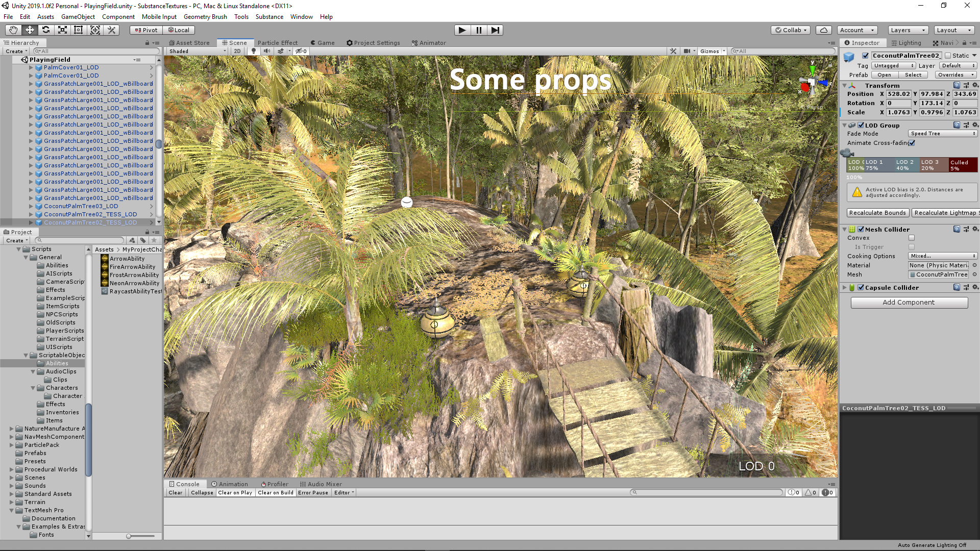Toggle scene effects (skybox) icon
Image resolution: width=980 pixels, height=551 pixels.
click(x=281, y=51)
